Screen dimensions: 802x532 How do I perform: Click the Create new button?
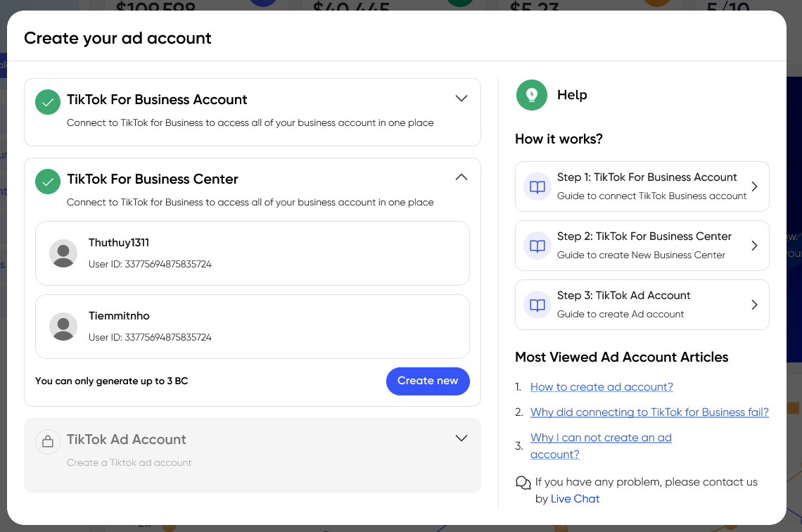[x=428, y=381]
